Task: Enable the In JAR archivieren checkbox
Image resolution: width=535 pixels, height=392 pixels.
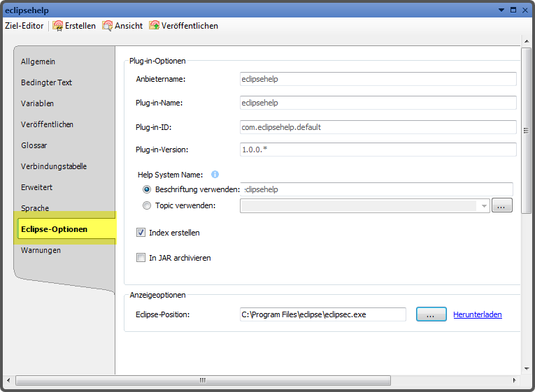Action: pyautogui.click(x=141, y=258)
